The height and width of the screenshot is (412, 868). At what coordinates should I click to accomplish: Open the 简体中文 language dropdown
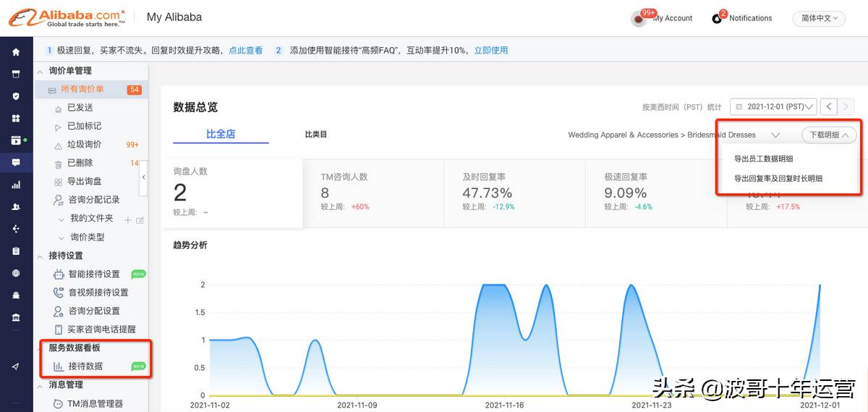point(819,18)
